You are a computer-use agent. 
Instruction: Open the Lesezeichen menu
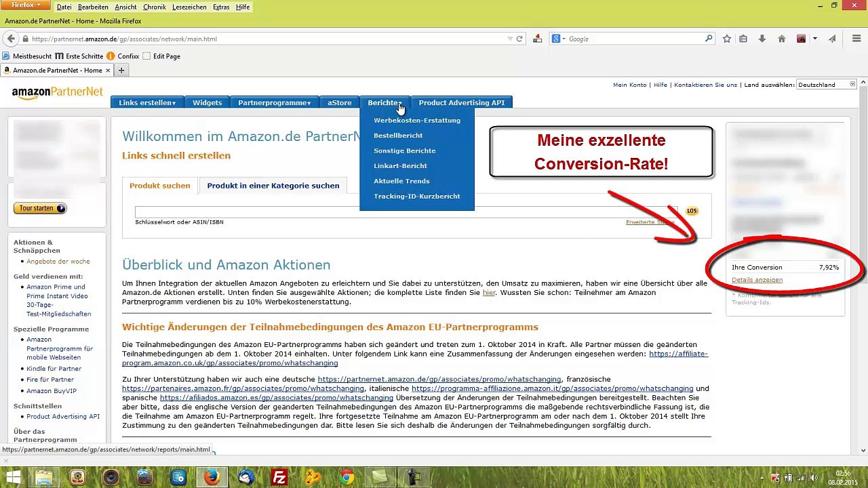coord(190,7)
